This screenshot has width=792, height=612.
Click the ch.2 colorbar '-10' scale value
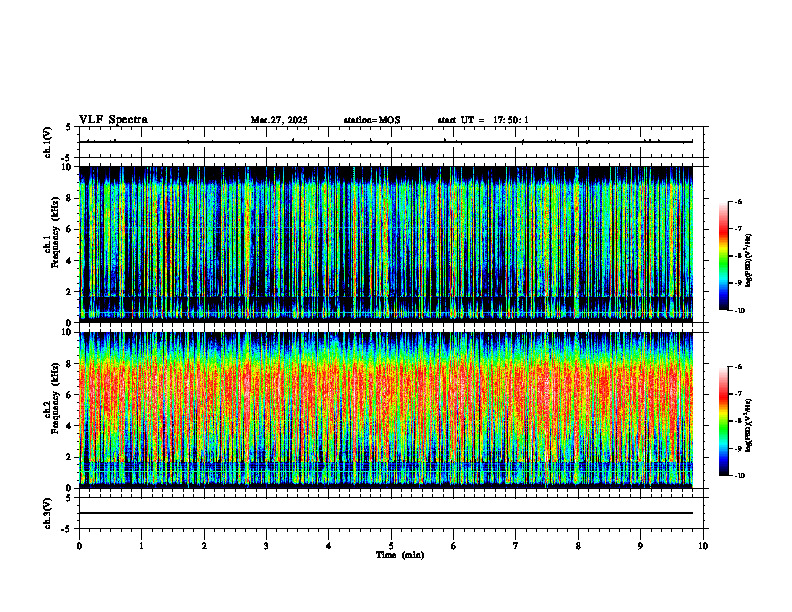(739, 476)
